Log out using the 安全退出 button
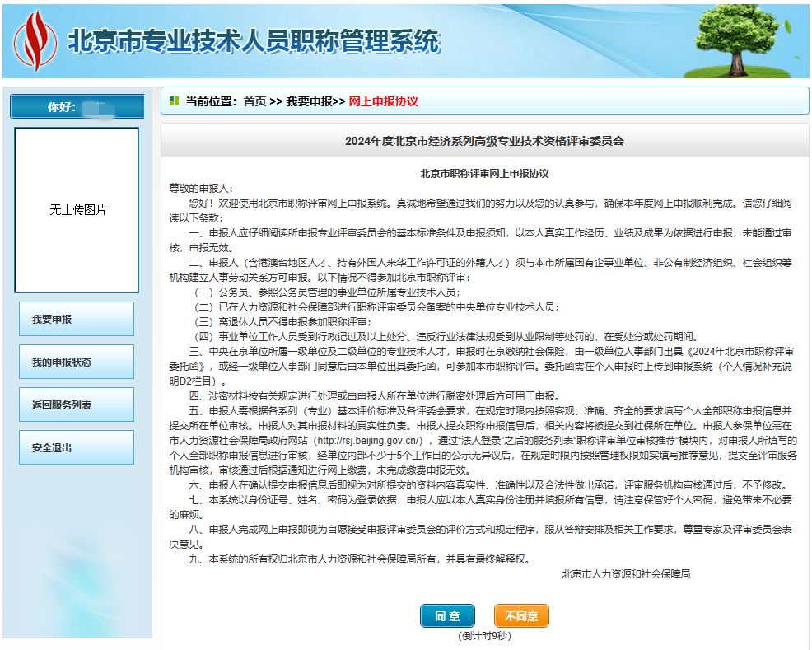Screen dimensions: 812x650 coord(76,447)
